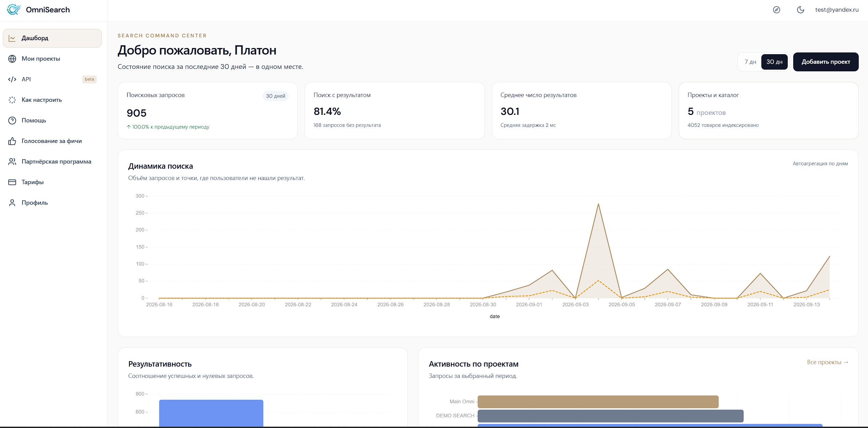868x428 pixels.
Task: Open the compass explore icon in header
Action: (776, 10)
